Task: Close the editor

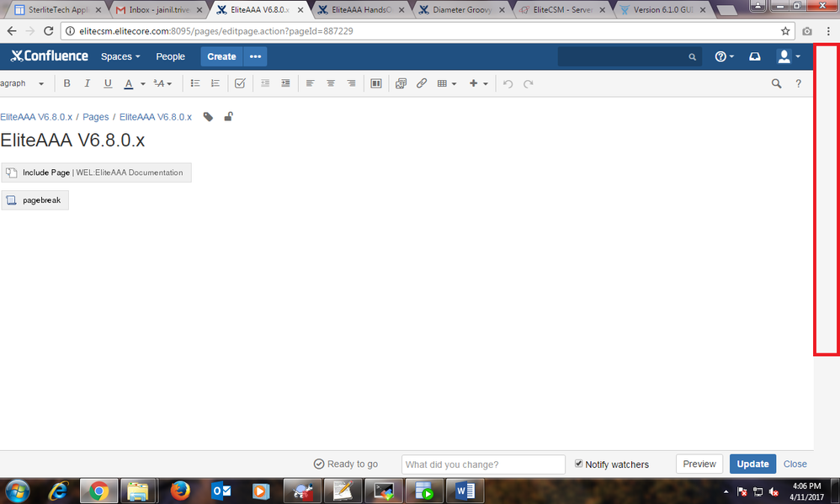Action: pyautogui.click(x=795, y=464)
